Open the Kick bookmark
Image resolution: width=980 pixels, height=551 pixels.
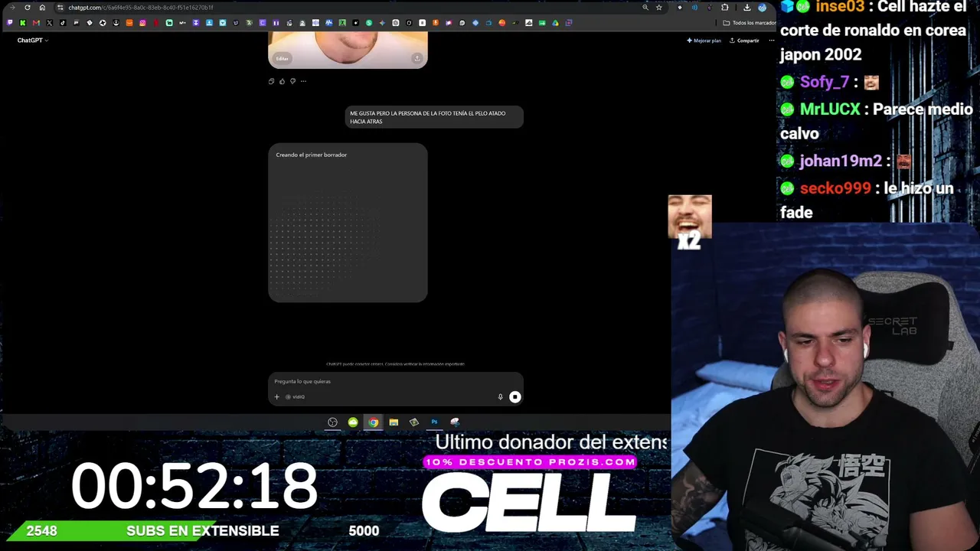coord(22,23)
